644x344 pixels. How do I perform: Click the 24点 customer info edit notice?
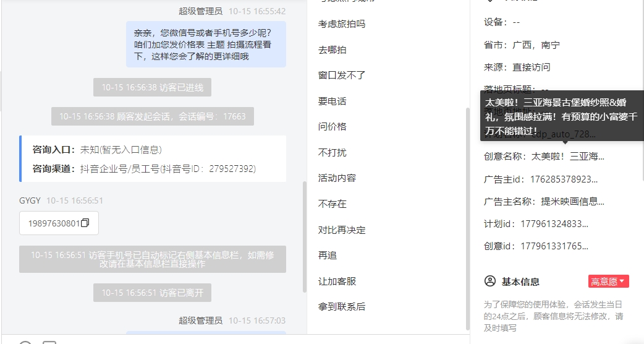(x=553, y=316)
